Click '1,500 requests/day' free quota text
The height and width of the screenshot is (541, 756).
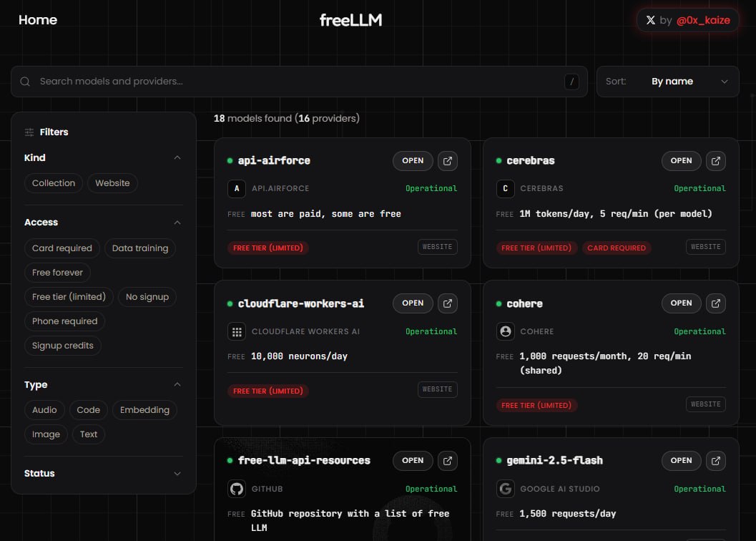pos(567,514)
